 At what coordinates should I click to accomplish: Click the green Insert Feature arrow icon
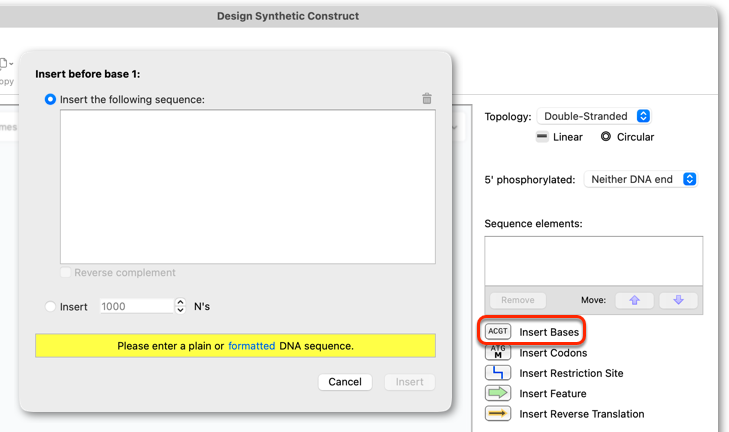tap(497, 393)
